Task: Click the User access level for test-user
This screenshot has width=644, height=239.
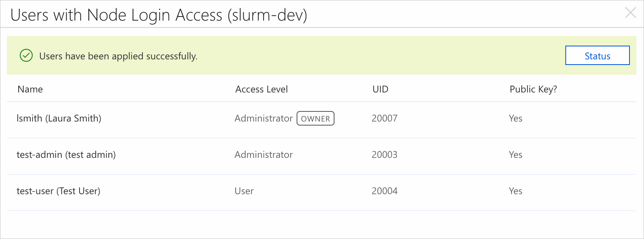Action: click(x=244, y=191)
